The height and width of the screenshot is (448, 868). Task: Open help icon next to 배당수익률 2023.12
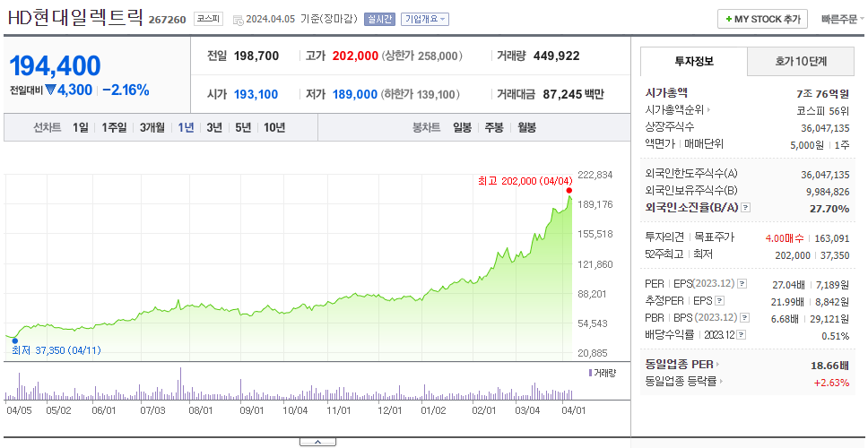742,334
